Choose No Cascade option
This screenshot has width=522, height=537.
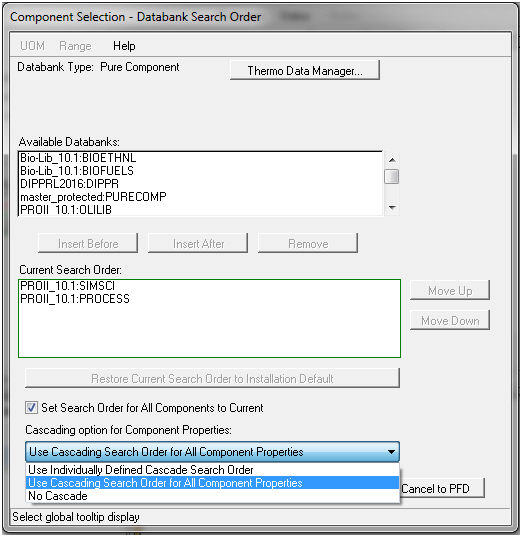tap(212, 496)
